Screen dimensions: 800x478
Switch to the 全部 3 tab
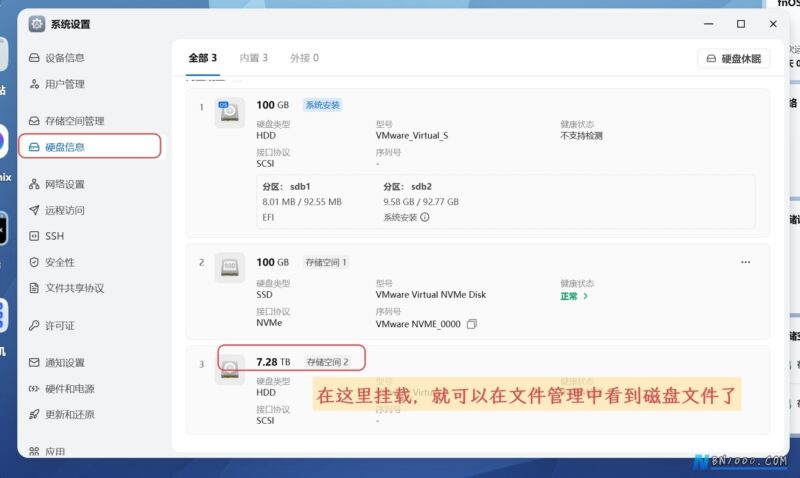coord(203,58)
